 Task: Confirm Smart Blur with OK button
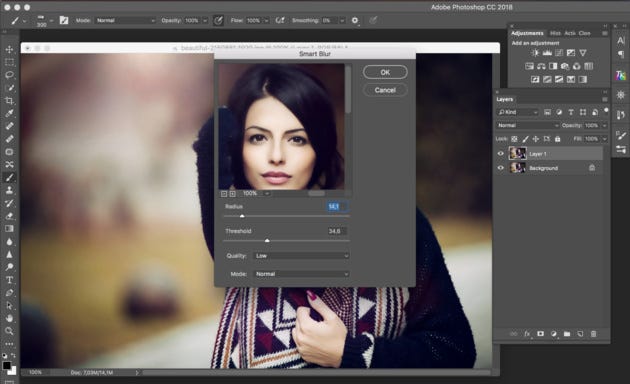click(x=385, y=72)
